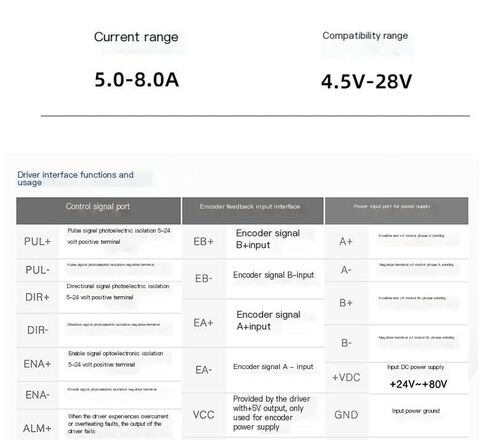Click Encoder signal A+input description
Viewport: 488px width, 440px height.
pyautogui.click(x=269, y=320)
